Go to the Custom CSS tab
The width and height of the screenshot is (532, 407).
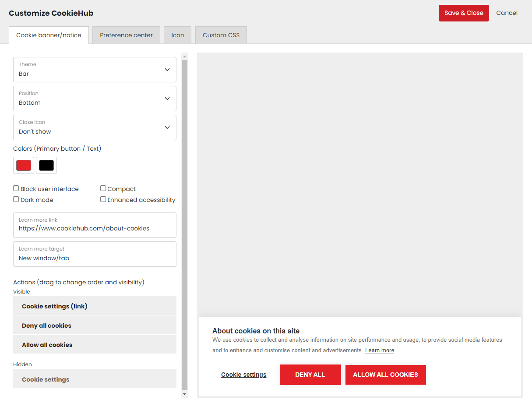[x=221, y=35]
